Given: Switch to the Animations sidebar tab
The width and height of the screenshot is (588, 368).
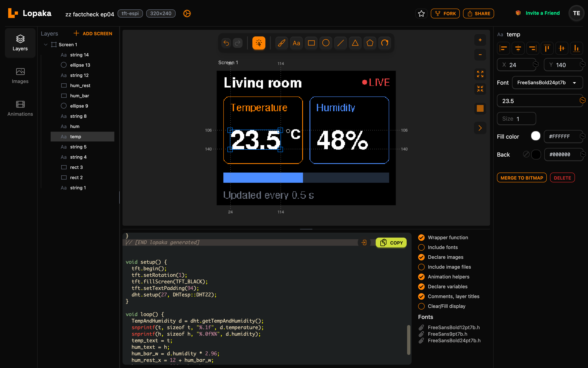Looking at the screenshot, I should click(20, 108).
